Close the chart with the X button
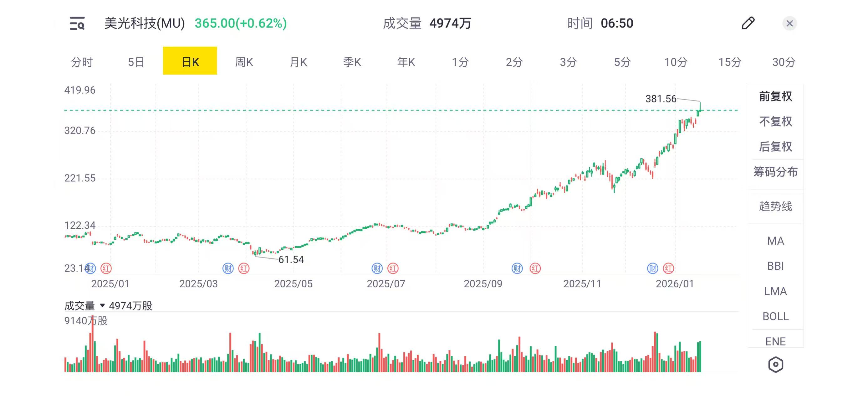This screenshot has height=401, width=868. point(789,23)
